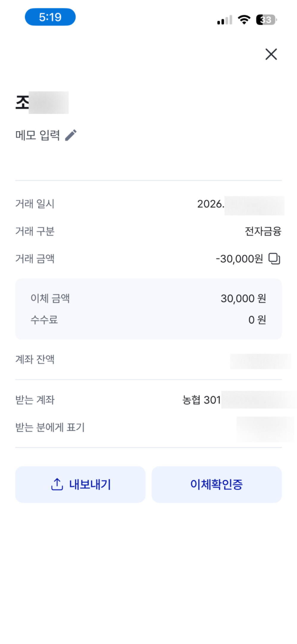Select the -30,000원 transaction amount text

239,259
